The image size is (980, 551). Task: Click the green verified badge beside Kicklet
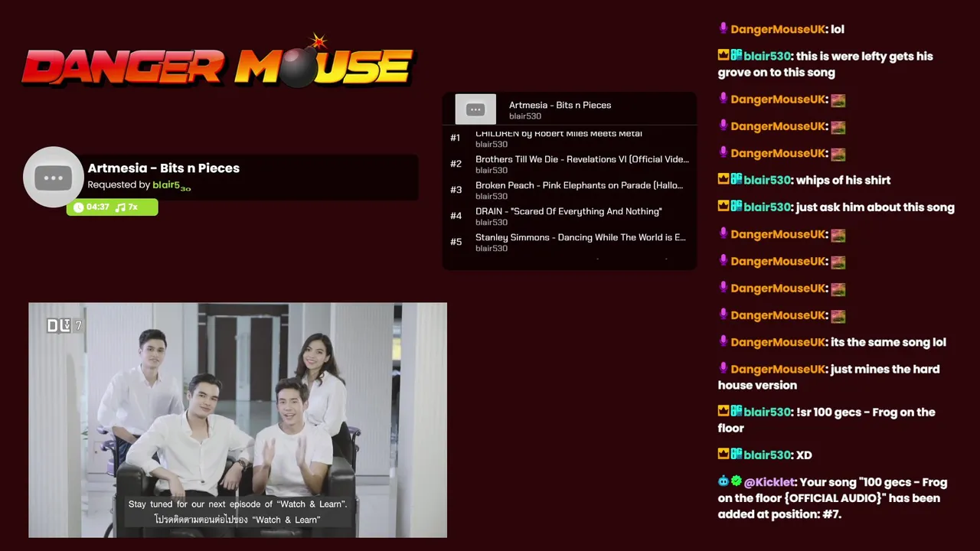(737, 481)
